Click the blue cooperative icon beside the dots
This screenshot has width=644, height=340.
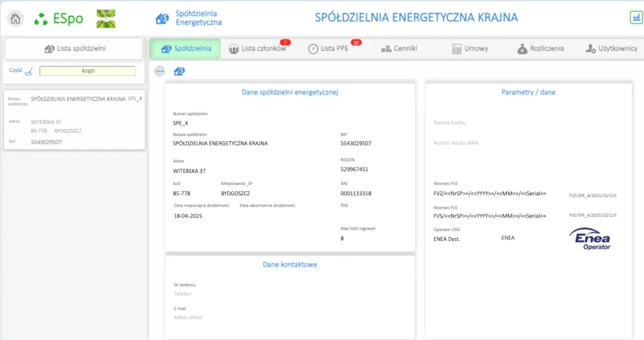180,71
